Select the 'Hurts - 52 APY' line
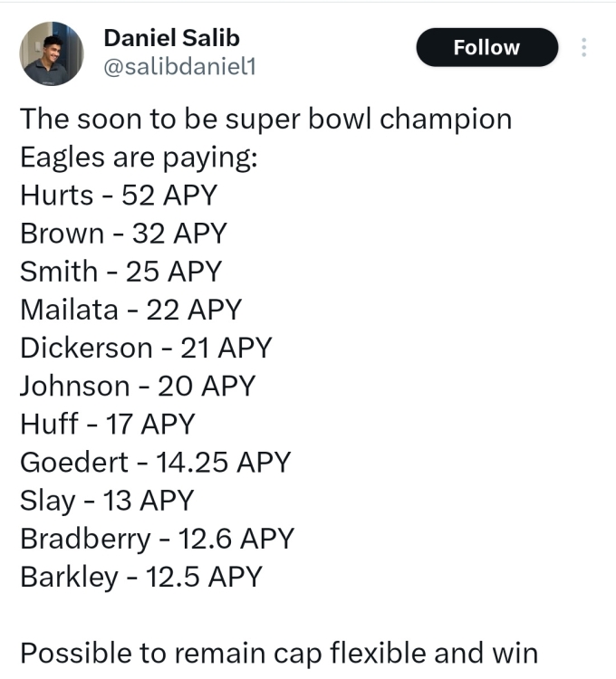 pyautogui.click(x=119, y=195)
